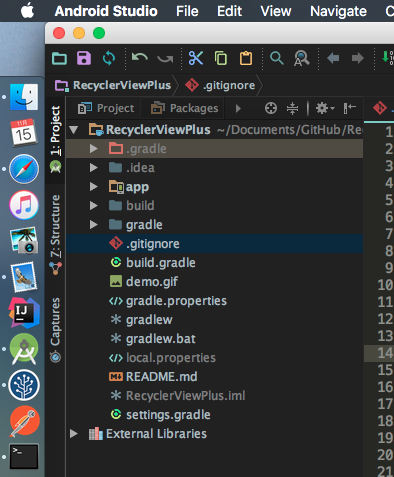
Task: Click the Paste clipboard icon
Action: click(246, 58)
